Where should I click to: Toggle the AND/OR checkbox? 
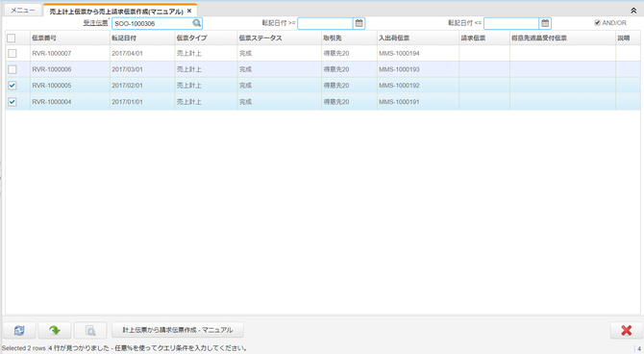(597, 23)
